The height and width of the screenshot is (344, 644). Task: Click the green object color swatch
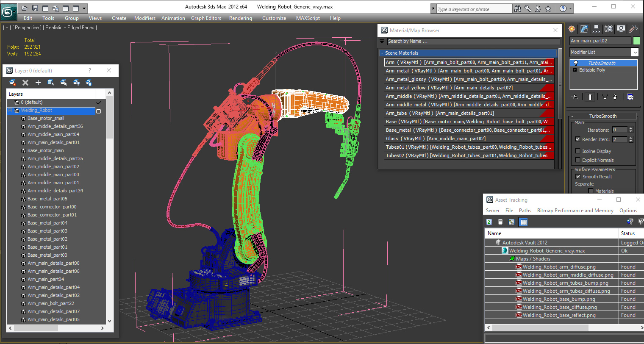pos(636,41)
